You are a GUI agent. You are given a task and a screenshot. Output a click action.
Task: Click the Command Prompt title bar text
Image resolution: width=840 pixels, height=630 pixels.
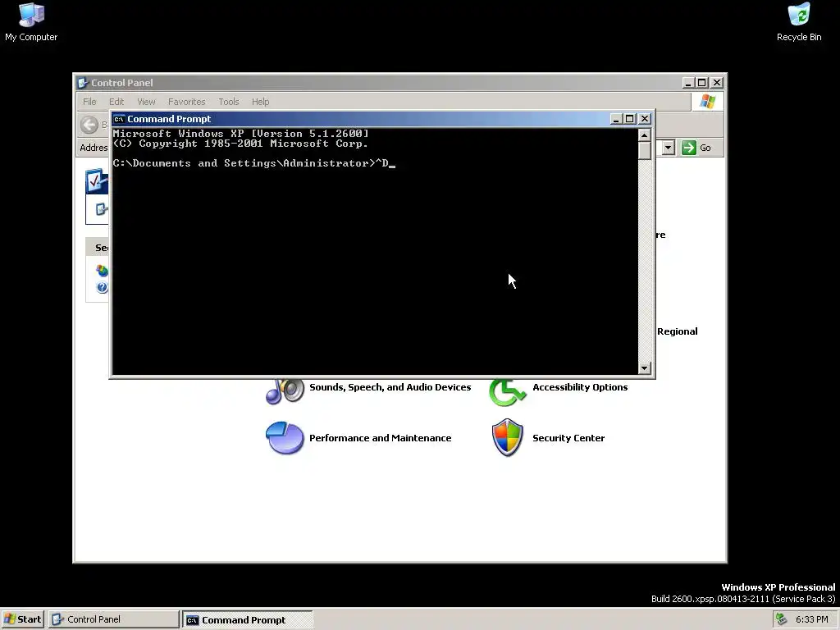pos(169,119)
